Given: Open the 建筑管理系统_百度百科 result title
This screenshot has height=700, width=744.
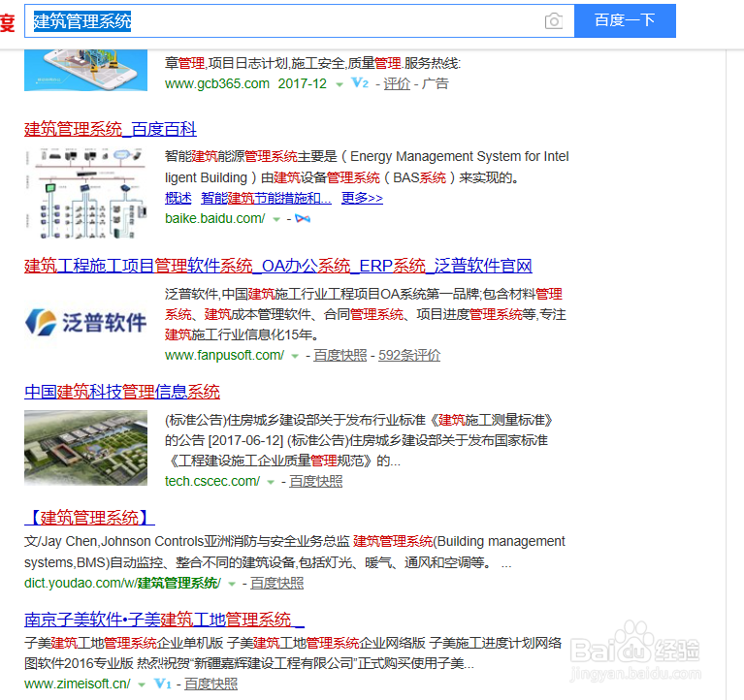Looking at the screenshot, I should [x=111, y=129].
